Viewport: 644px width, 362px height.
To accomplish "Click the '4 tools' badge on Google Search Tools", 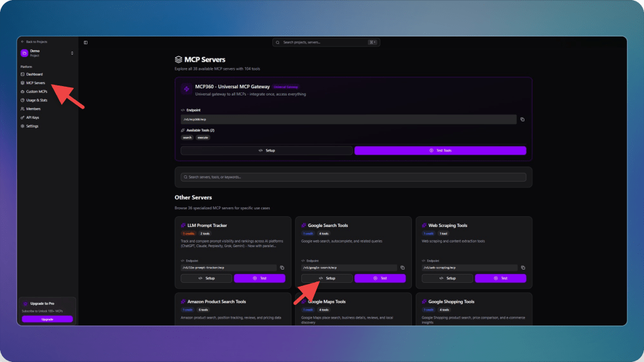I will (324, 234).
